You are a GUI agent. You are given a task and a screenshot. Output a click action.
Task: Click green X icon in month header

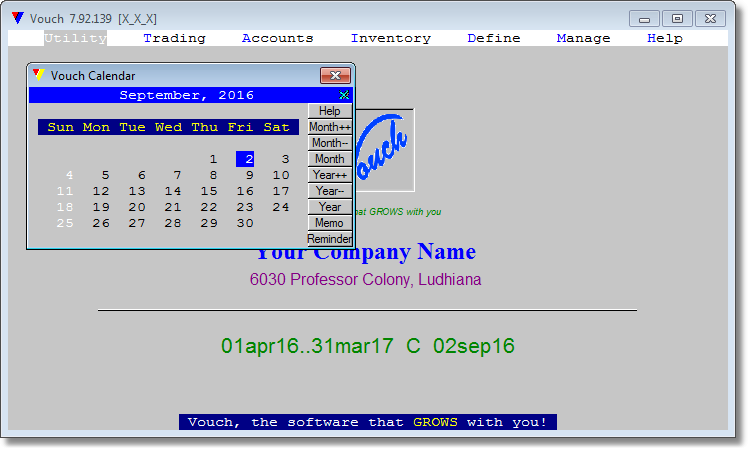[x=344, y=95]
